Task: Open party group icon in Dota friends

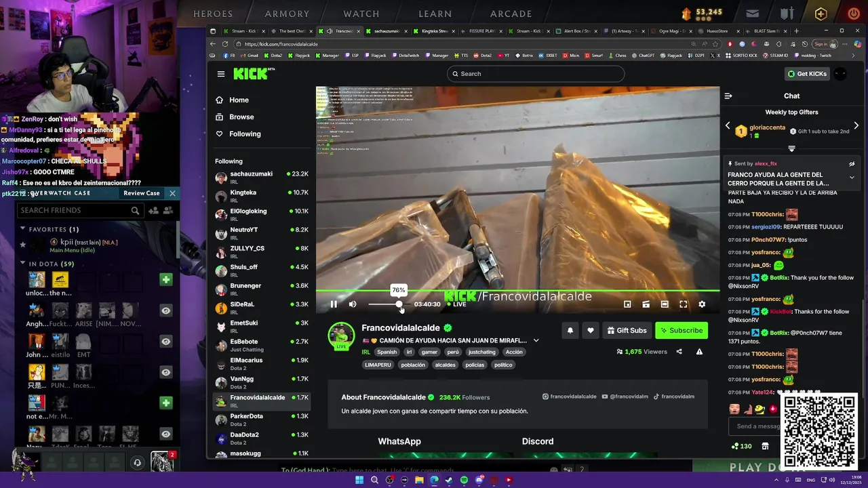Action: coord(167,211)
